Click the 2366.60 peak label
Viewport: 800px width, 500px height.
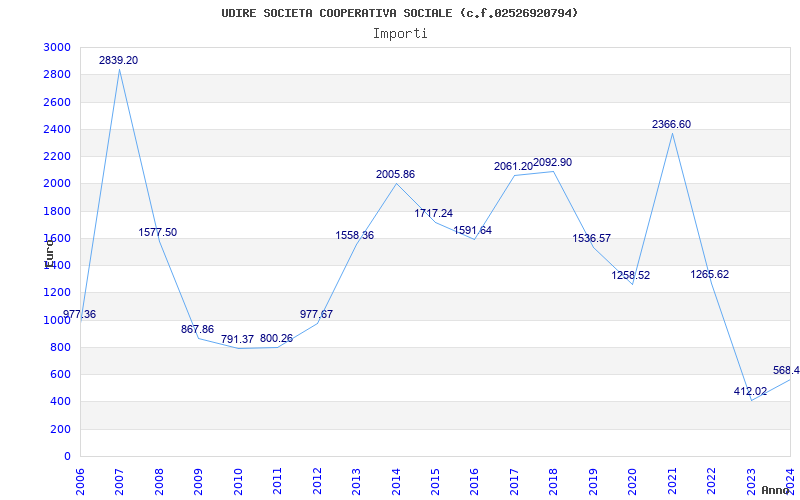[x=671, y=124]
